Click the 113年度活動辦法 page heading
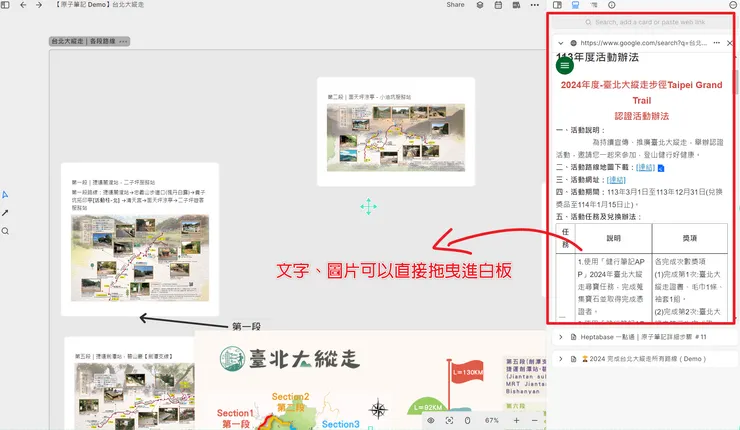 point(597,58)
